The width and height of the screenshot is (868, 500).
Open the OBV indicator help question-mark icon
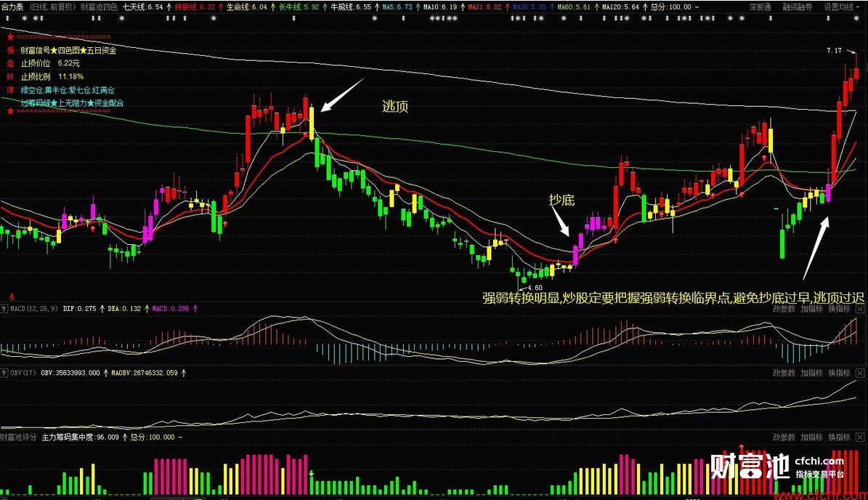pyautogui.click(x=4, y=373)
